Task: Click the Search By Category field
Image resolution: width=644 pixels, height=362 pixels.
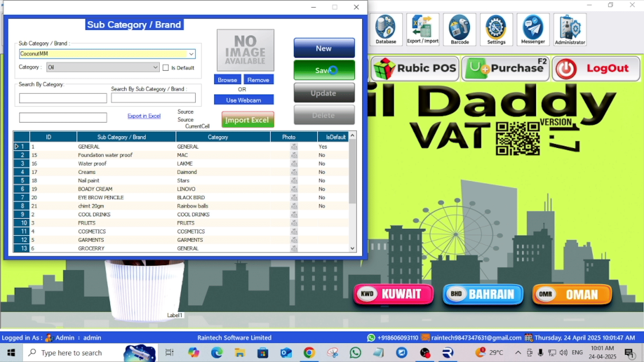Action: (x=63, y=98)
